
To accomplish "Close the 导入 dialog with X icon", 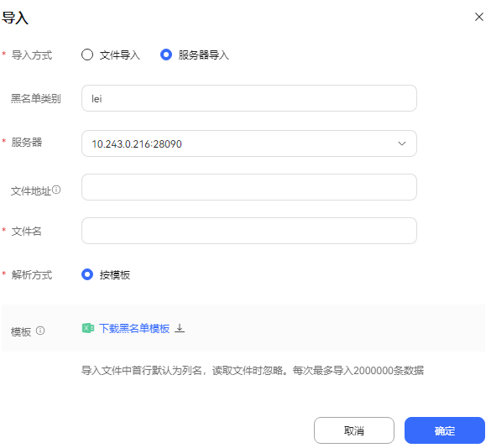I will pyautogui.click(x=478, y=17).
